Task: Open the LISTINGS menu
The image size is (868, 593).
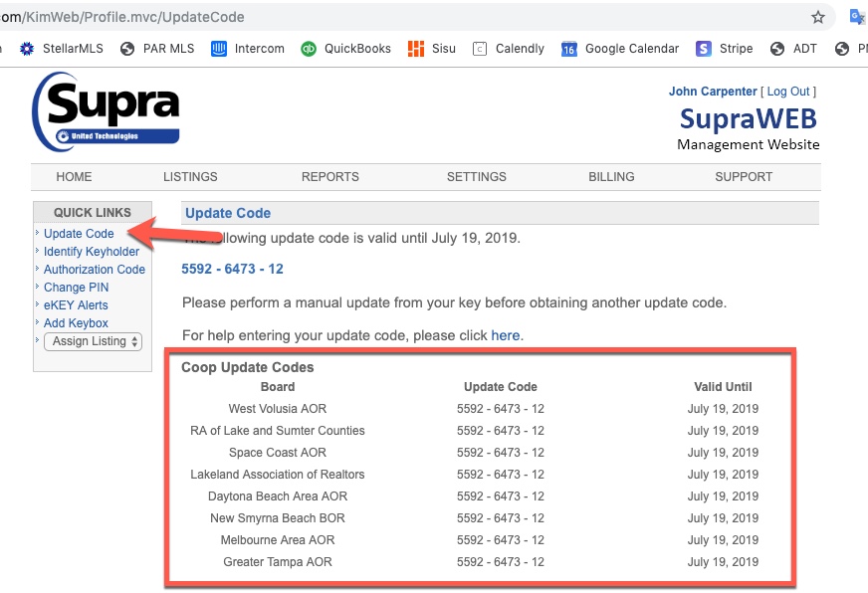Action: click(190, 176)
